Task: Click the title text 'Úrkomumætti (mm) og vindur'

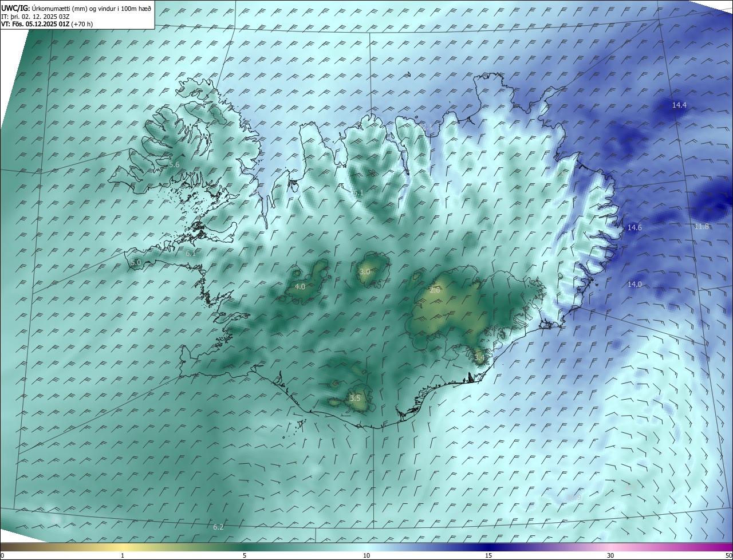Action: pos(74,8)
